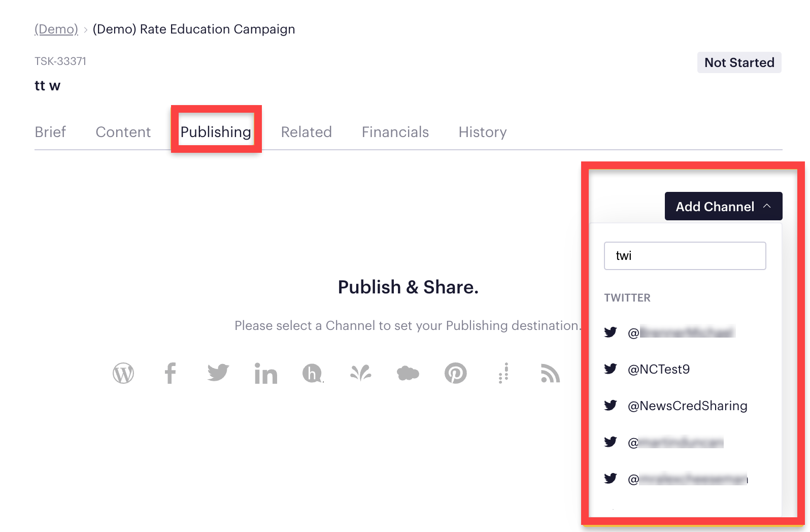This screenshot has width=810, height=532.
Task: Click the Salesforce cloud icon
Action: (408, 374)
